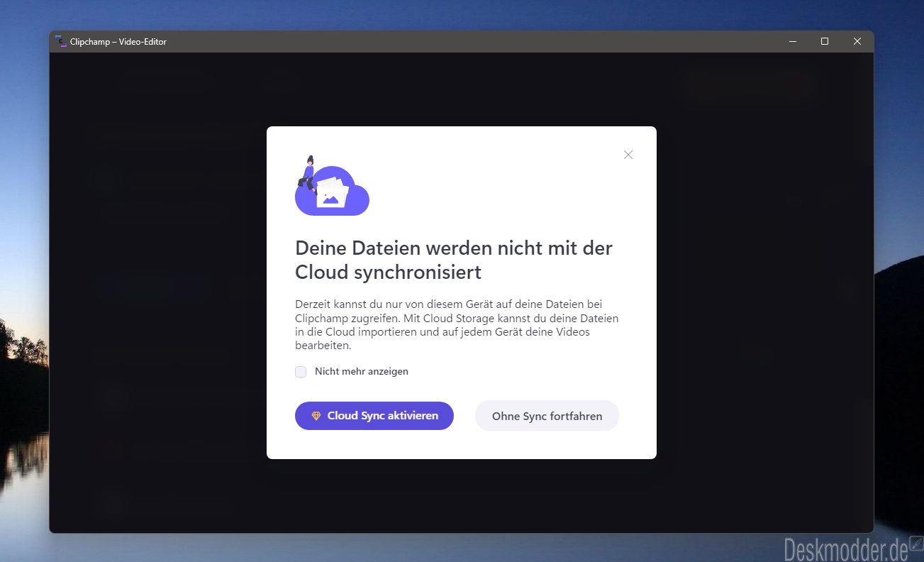Click the description paragraph starting "Derzeit kannst du"
The image size is (924, 562).
pyautogui.click(x=457, y=325)
